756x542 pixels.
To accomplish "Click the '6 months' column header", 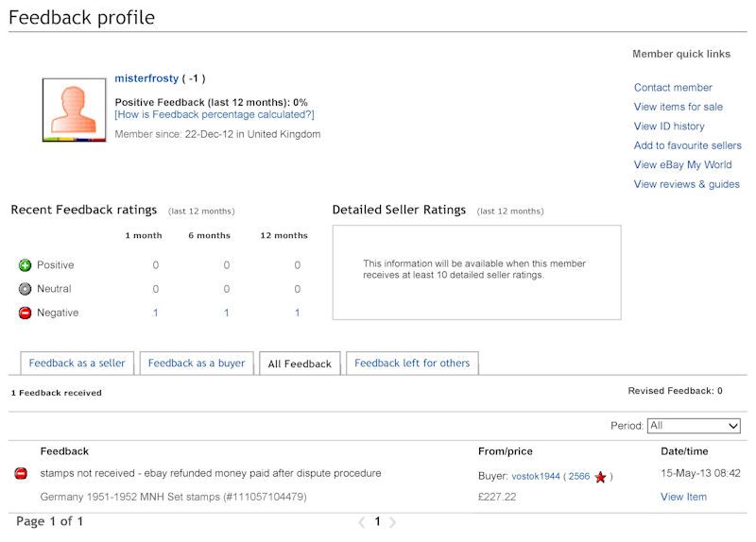I will tap(209, 235).
